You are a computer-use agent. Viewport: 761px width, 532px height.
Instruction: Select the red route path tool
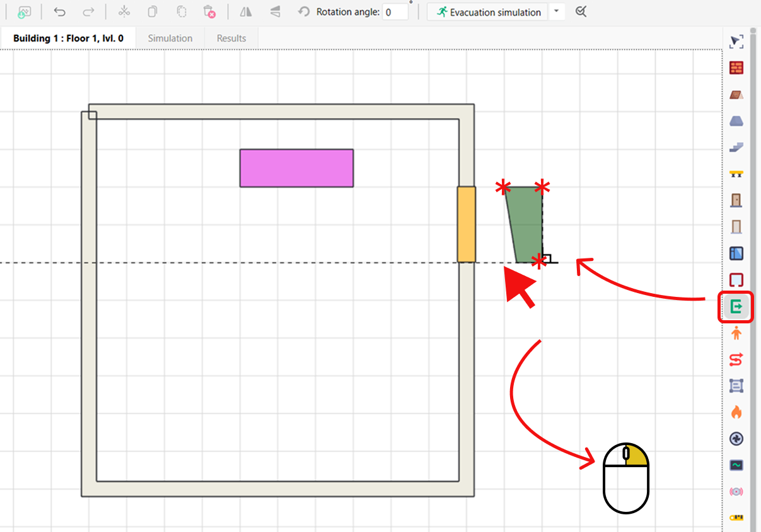(736, 360)
